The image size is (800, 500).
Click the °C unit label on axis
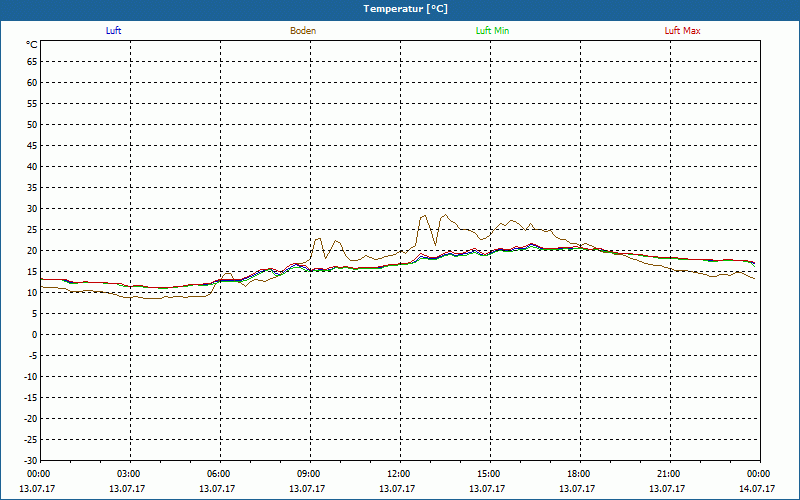tap(32, 45)
